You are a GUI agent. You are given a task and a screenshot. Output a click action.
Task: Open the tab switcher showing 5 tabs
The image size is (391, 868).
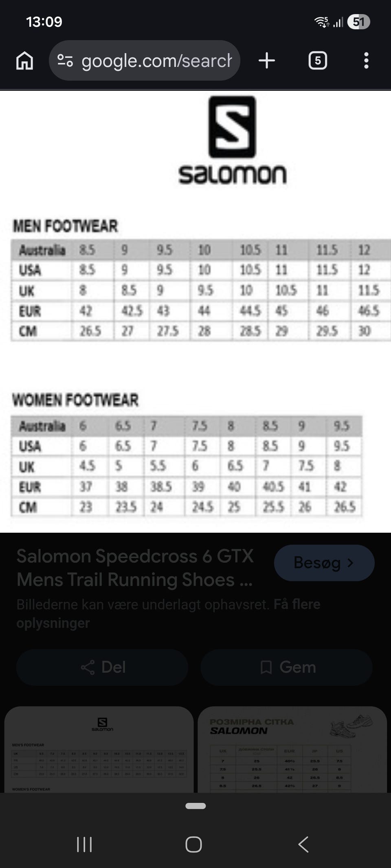318,61
